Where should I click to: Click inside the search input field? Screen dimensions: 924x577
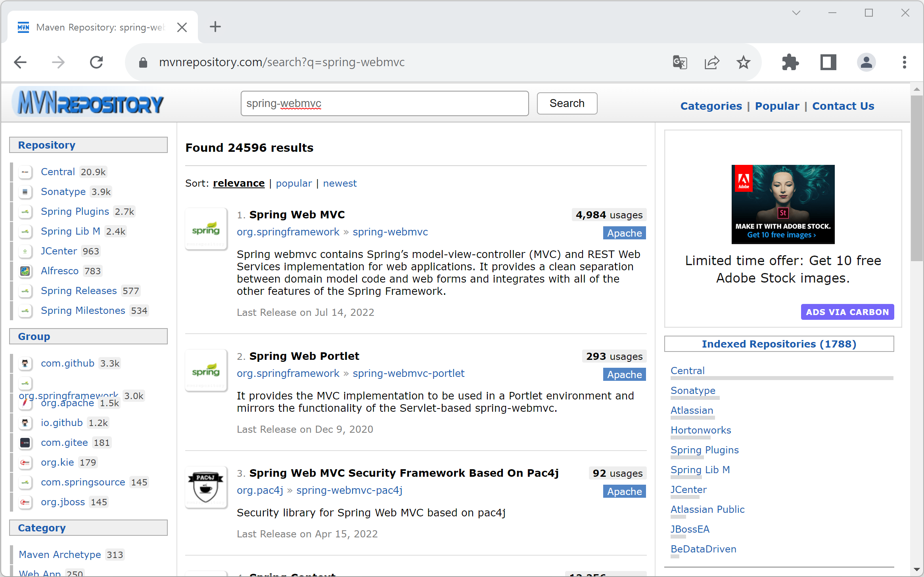[384, 103]
